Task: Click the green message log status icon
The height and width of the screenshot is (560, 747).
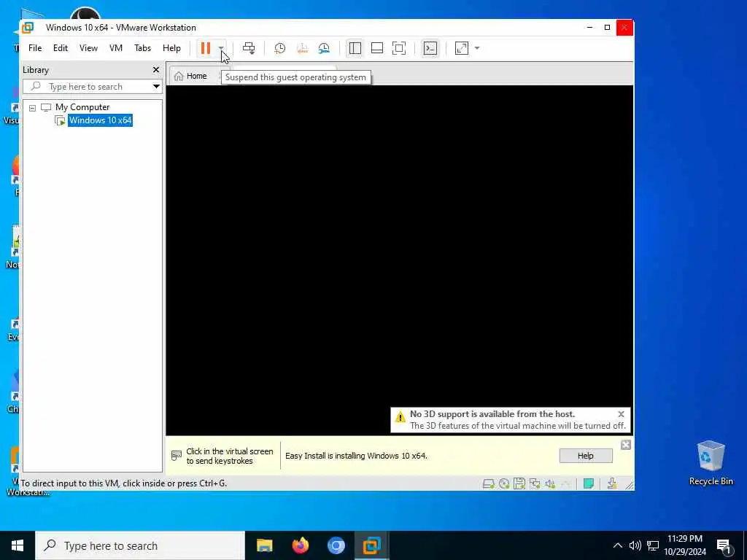Action: point(589,484)
